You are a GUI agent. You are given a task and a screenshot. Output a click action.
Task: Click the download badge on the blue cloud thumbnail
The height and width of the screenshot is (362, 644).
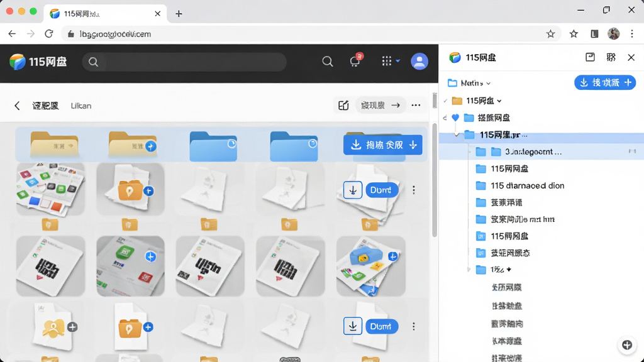click(393, 256)
